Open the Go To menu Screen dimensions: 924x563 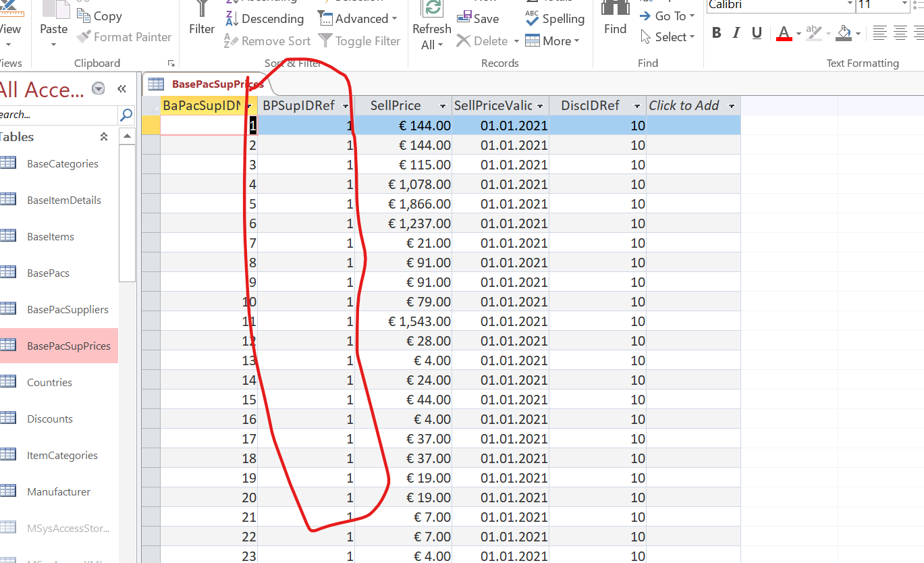click(x=667, y=16)
